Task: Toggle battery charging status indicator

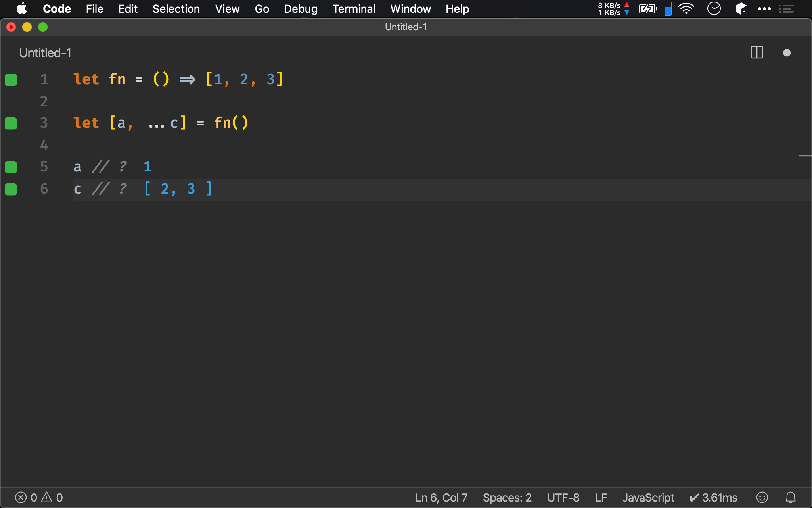Action: click(x=648, y=9)
